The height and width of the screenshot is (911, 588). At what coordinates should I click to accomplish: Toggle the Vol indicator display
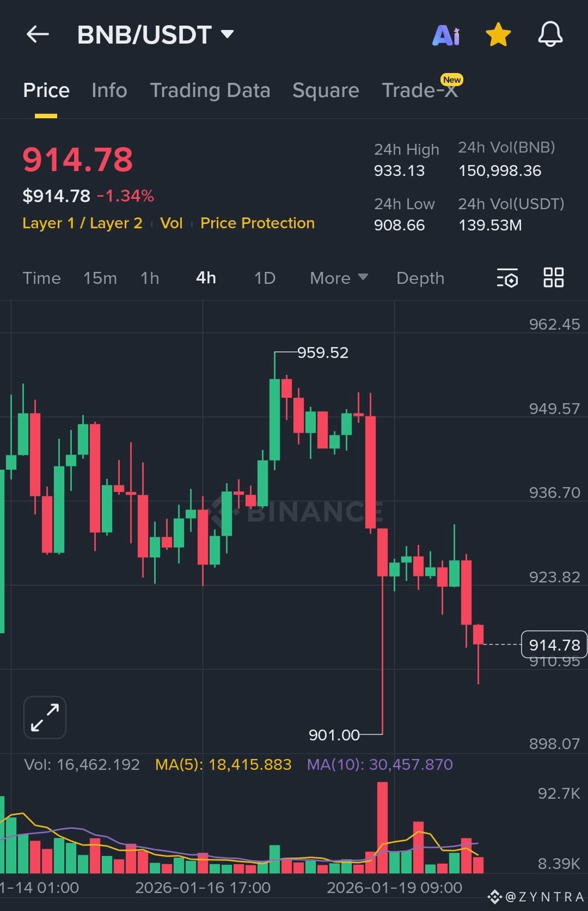coord(171,223)
